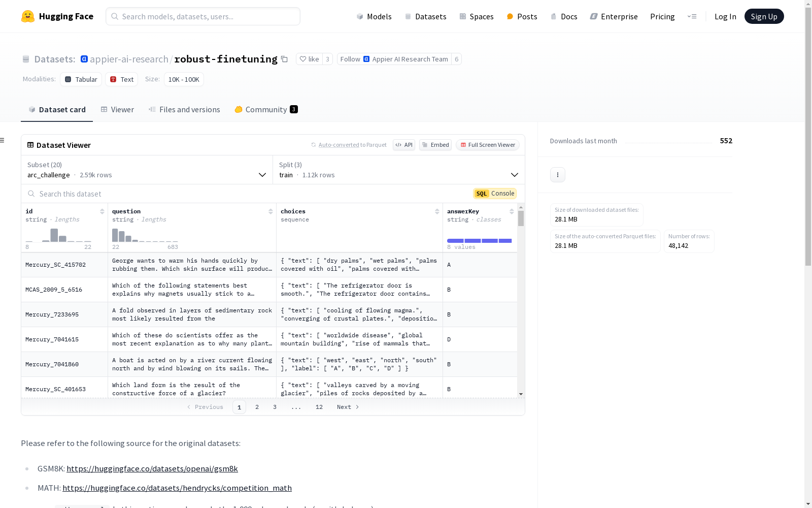812x508 pixels.
Task: Sort the question column
Action: click(x=270, y=211)
